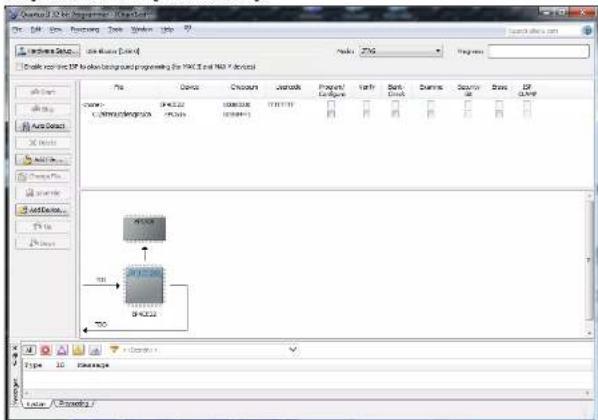Viewport: 598px width, 420px height.
Task: Click the globe icon beside search box
Action: coord(587,31)
